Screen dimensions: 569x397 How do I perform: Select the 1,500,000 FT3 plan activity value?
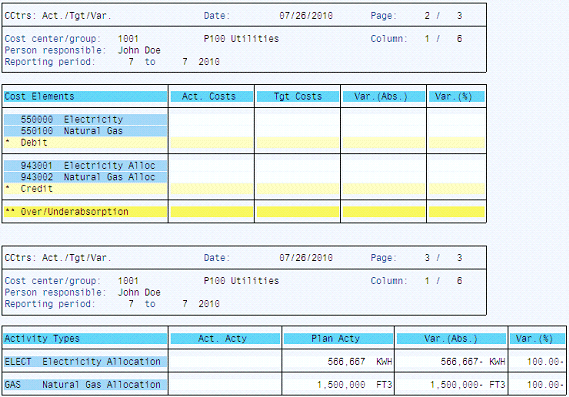click(x=354, y=385)
